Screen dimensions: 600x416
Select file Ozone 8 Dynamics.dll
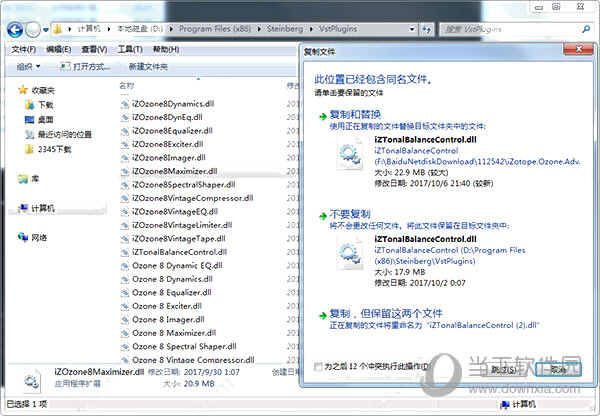point(172,279)
